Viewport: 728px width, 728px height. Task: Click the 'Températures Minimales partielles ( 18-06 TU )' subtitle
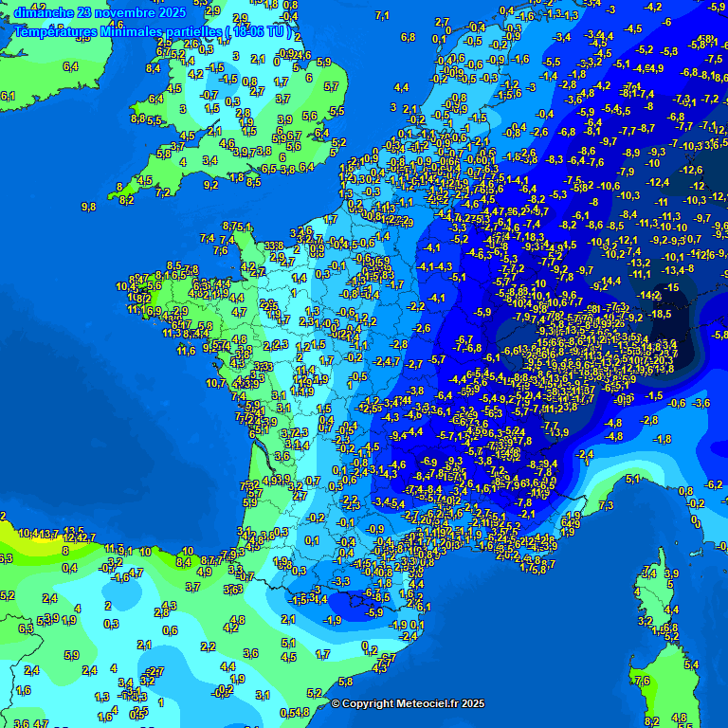coord(154,32)
